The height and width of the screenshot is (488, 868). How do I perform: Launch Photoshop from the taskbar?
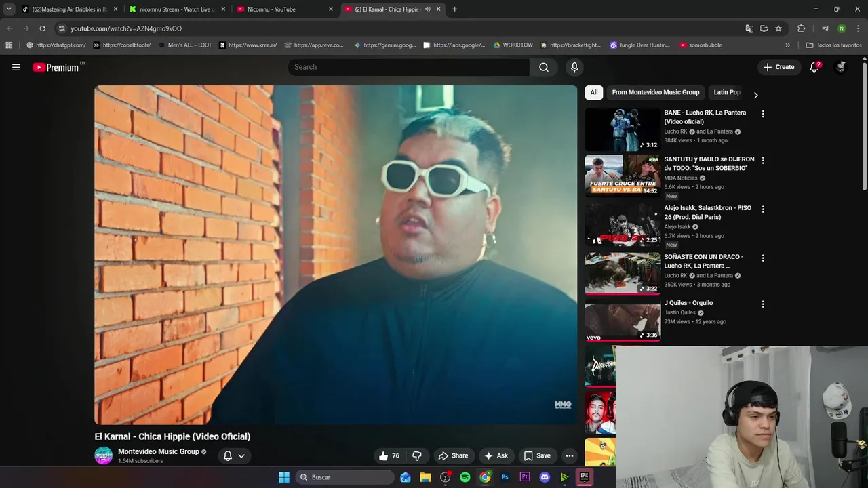pyautogui.click(x=505, y=477)
